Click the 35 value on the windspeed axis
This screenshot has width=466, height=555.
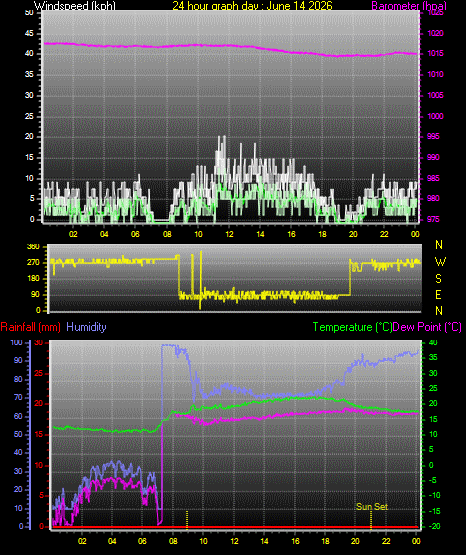pyautogui.click(x=30, y=74)
